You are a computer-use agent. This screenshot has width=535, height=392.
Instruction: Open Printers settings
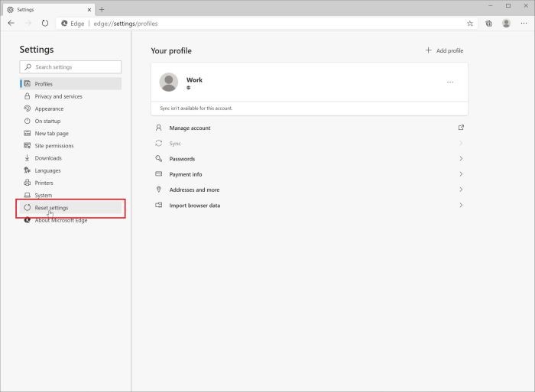click(70, 183)
